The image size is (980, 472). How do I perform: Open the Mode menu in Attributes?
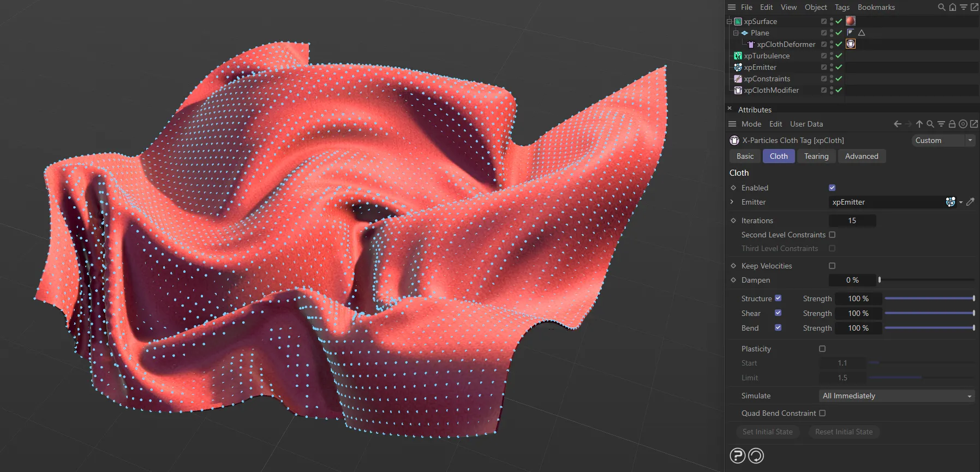click(751, 124)
